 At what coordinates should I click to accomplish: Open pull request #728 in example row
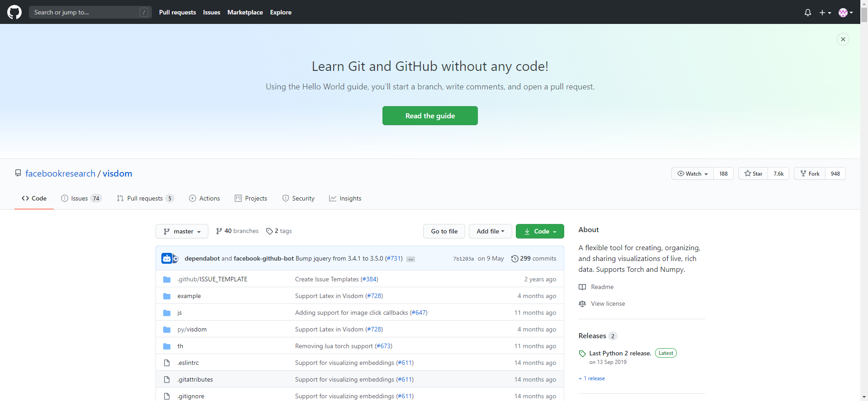tap(374, 296)
